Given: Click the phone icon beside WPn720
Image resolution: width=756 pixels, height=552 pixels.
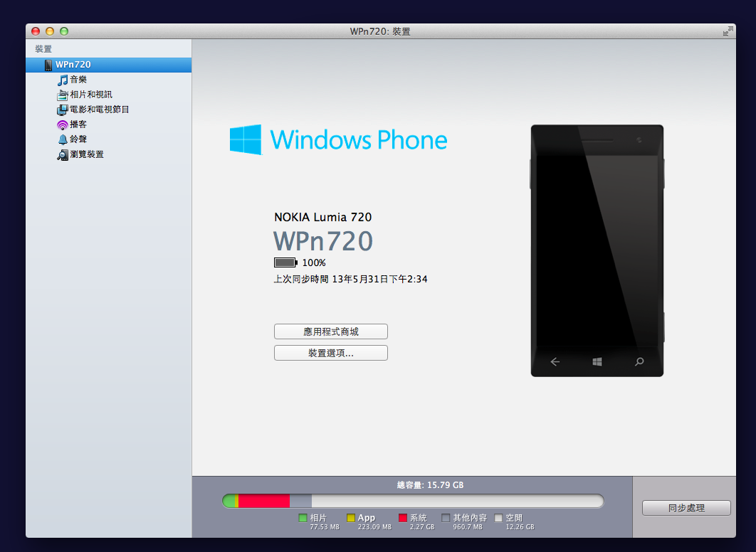Looking at the screenshot, I should click(x=48, y=65).
